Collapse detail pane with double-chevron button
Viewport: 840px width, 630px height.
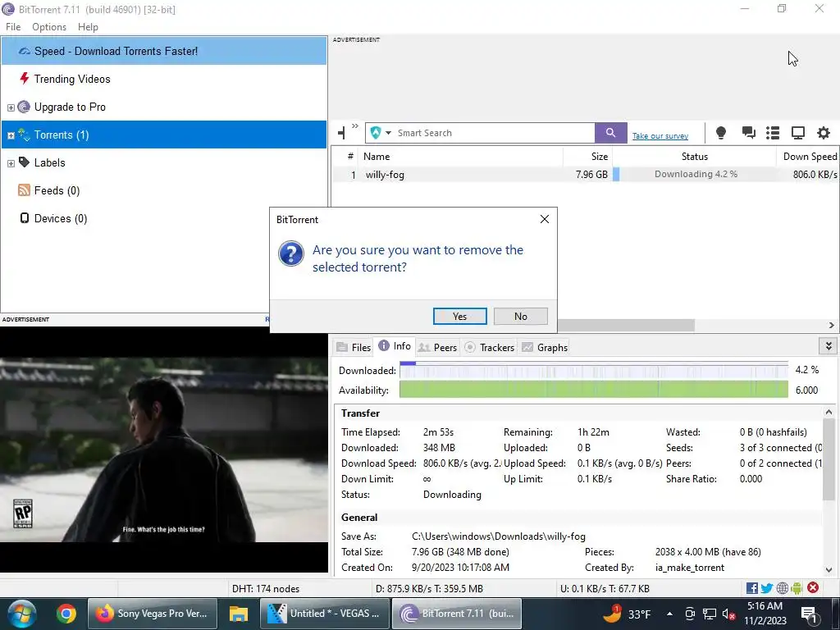point(829,346)
